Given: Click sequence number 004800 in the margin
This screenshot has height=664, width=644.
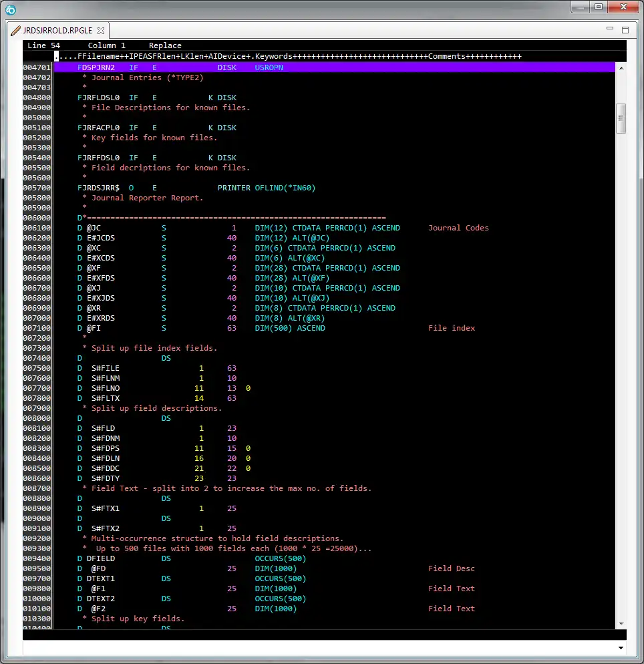Looking at the screenshot, I should (x=37, y=98).
